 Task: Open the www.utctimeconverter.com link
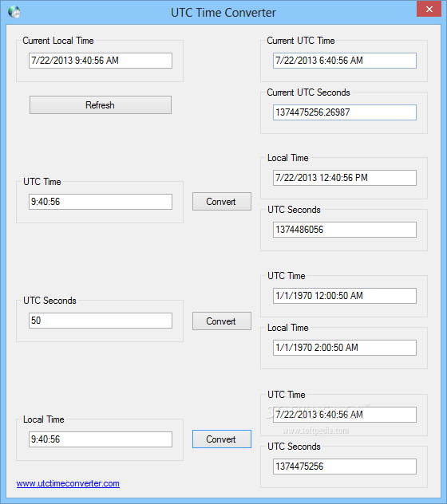click(68, 483)
